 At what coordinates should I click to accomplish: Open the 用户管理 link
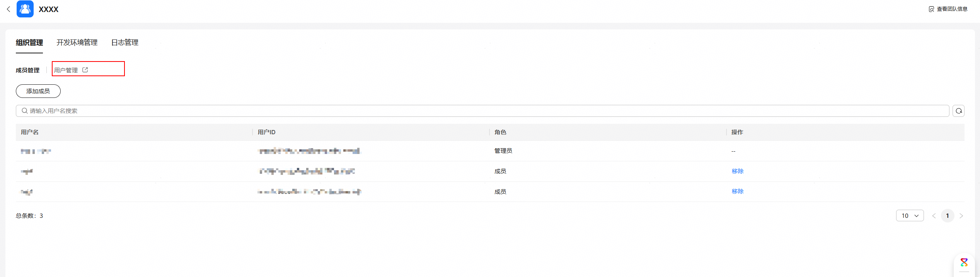(x=66, y=70)
